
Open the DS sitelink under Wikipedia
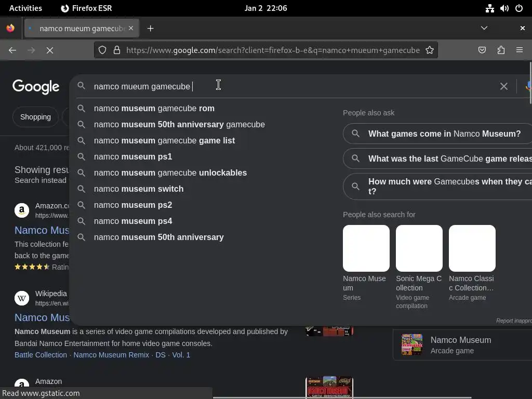tap(161, 355)
